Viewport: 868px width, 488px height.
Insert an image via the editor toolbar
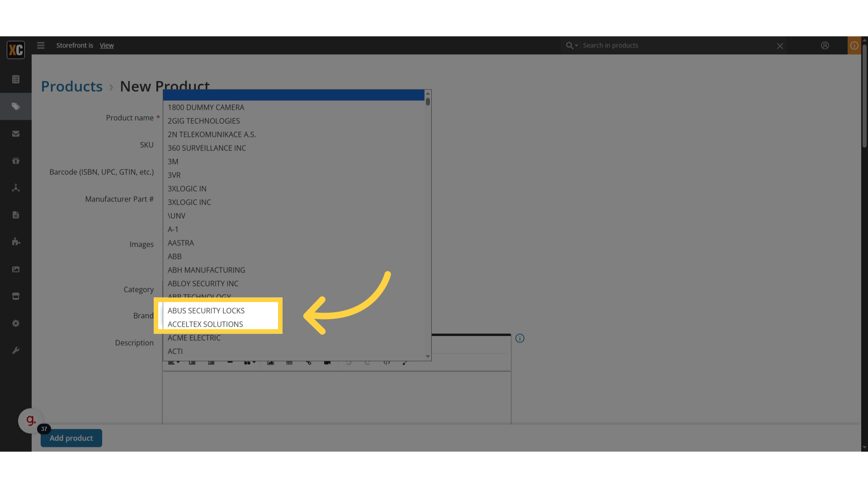(270, 363)
